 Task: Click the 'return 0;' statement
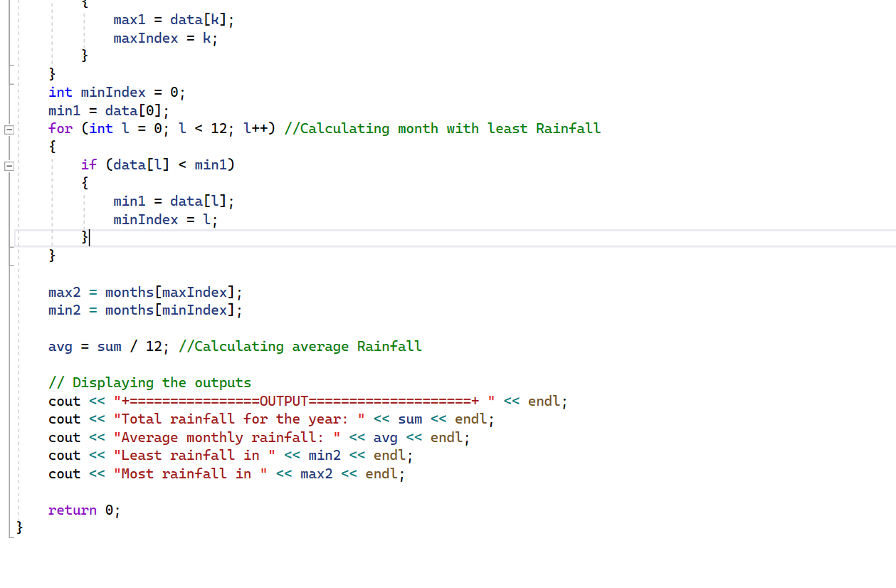(x=84, y=510)
